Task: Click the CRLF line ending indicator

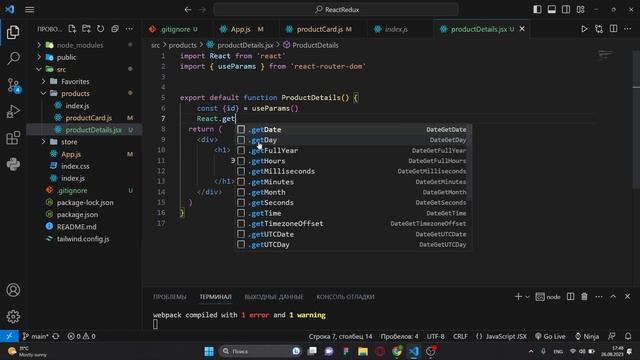Action: tap(460, 336)
